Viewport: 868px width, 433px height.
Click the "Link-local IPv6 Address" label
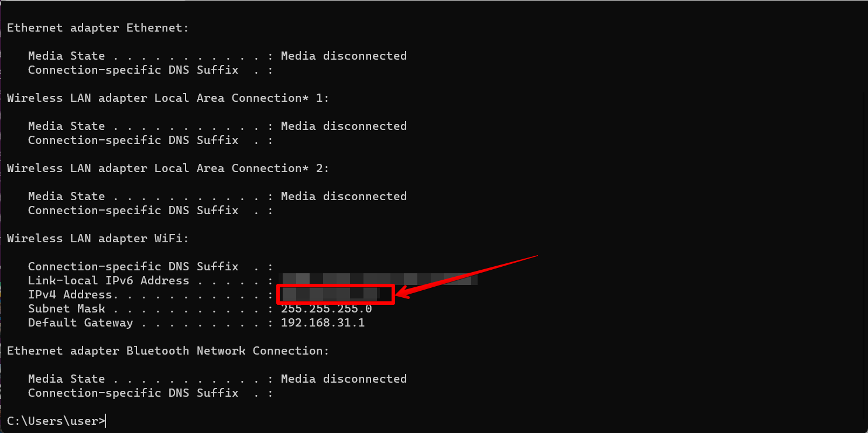[108, 280]
